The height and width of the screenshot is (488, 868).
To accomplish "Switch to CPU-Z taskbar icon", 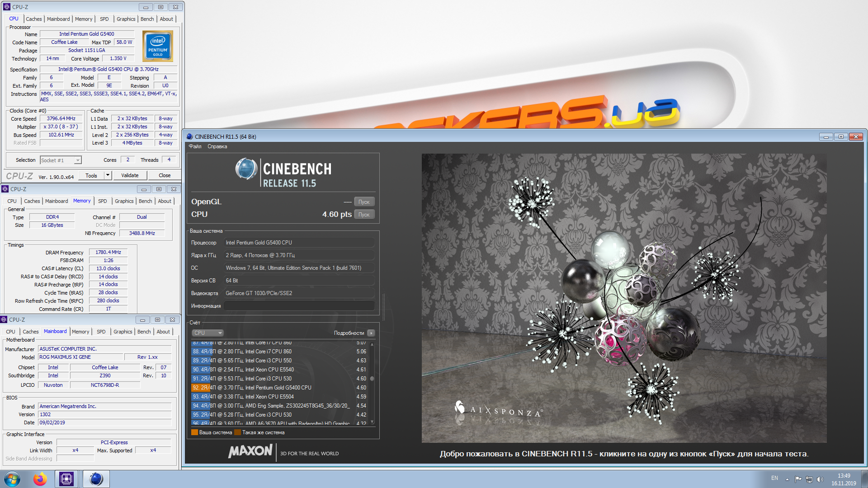I will 66,479.
